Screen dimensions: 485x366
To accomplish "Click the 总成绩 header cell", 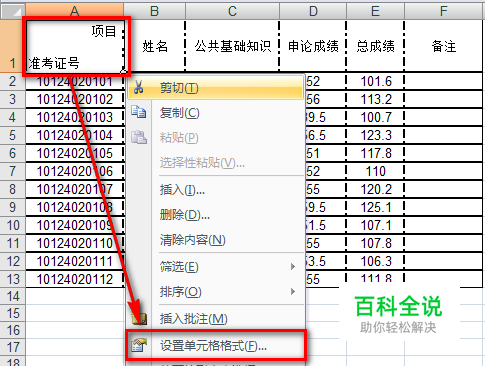I will 375,46.
